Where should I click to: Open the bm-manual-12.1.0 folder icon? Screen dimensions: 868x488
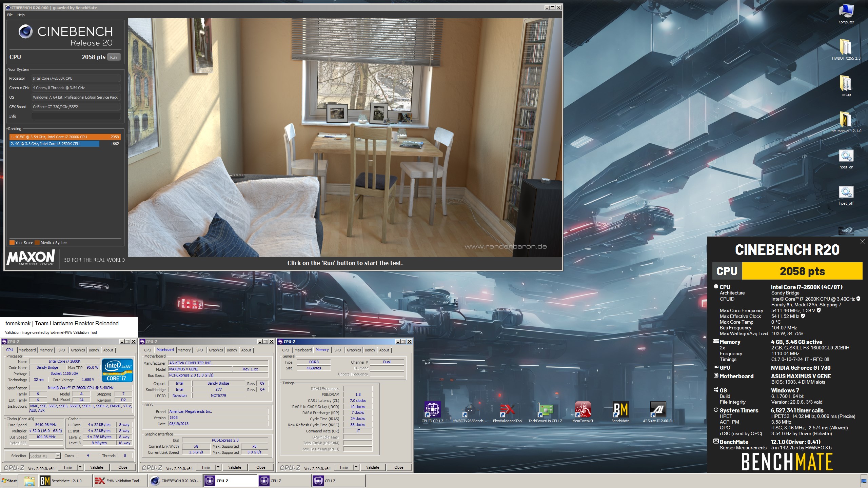click(846, 122)
